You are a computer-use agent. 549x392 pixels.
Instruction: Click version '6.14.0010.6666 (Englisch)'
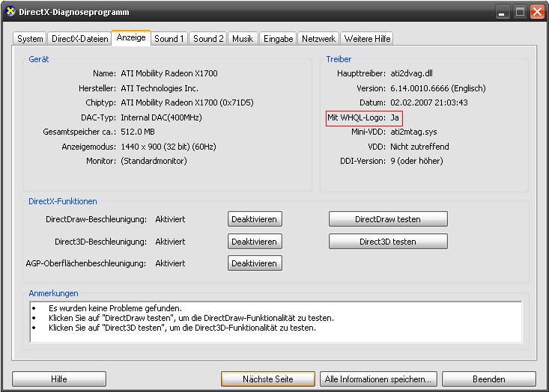click(x=438, y=88)
